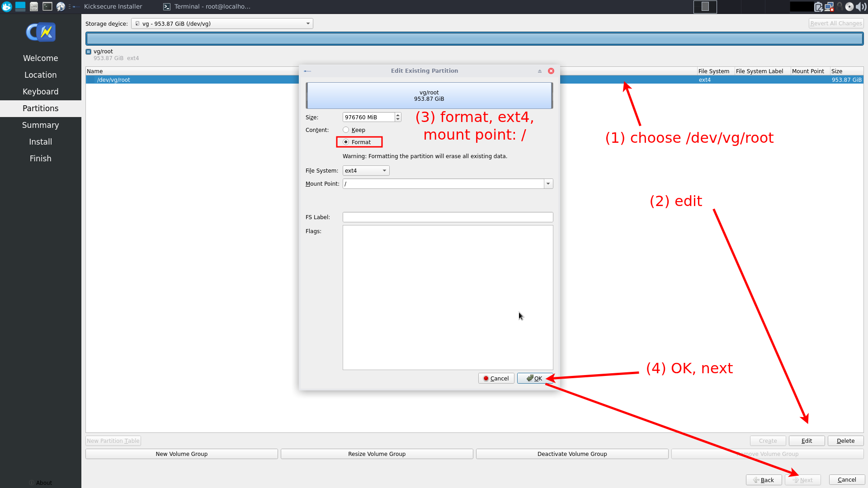
Task: Open the Xfce applications menu icon
Action: pos(7,6)
